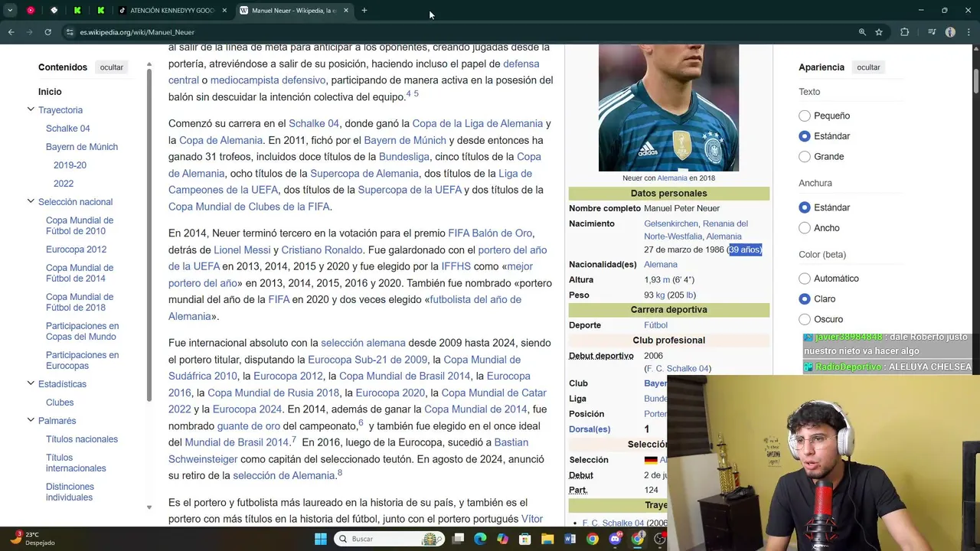
Task: Launch Microsoft Edge from taskbar
Action: [480, 539]
